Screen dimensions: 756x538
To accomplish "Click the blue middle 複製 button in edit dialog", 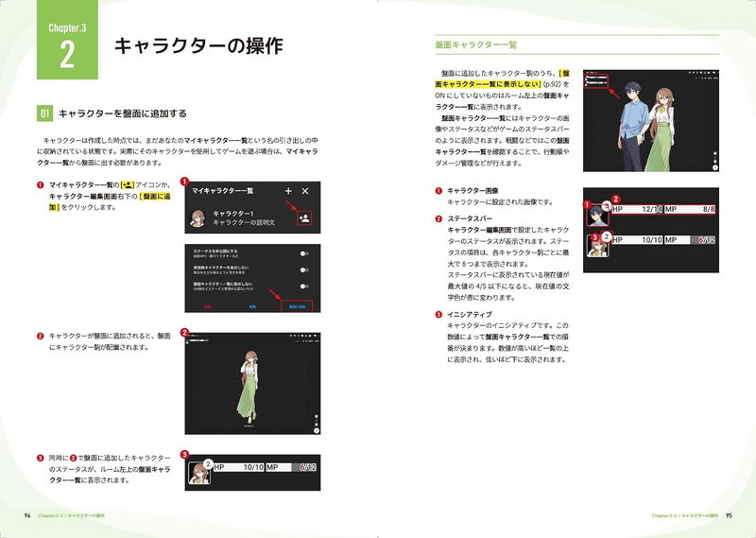I will coord(252,306).
